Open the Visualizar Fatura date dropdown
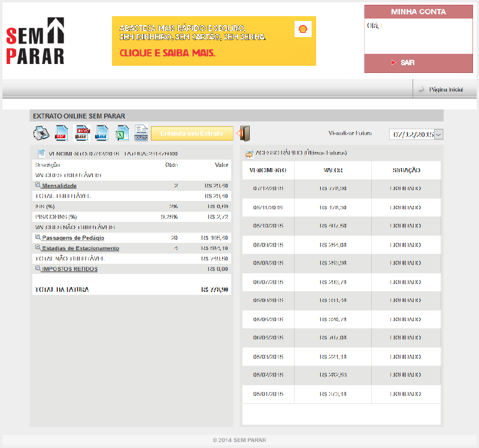Viewport: 479px width, 448px height. click(439, 134)
